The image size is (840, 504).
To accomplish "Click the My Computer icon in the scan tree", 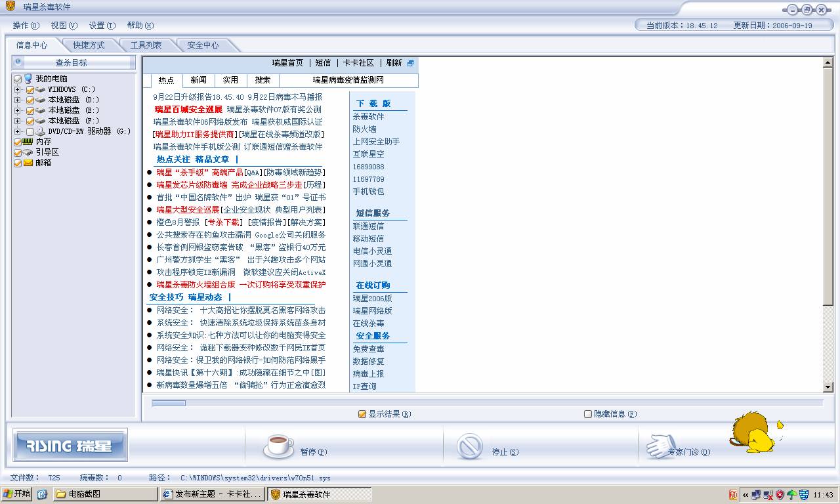I will click(x=28, y=79).
